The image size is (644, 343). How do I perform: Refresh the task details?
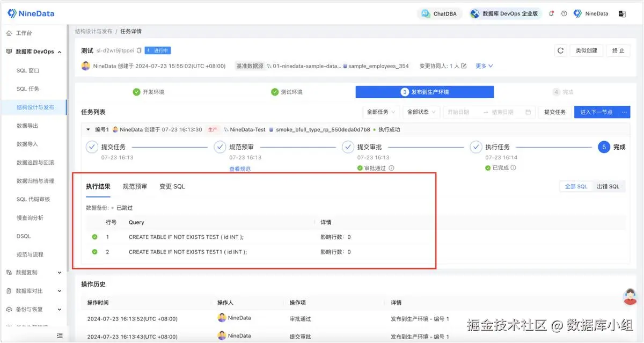(x=561, y=50)
